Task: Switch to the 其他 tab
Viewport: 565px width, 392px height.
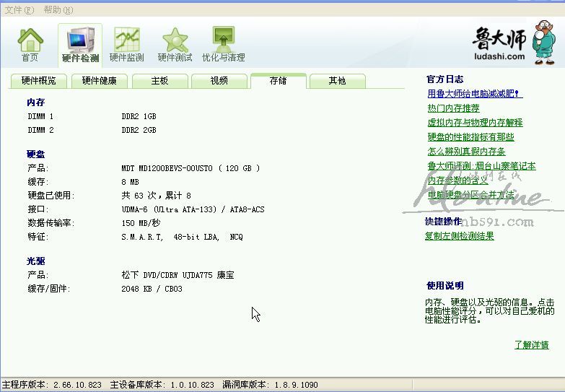Action: 337,81
